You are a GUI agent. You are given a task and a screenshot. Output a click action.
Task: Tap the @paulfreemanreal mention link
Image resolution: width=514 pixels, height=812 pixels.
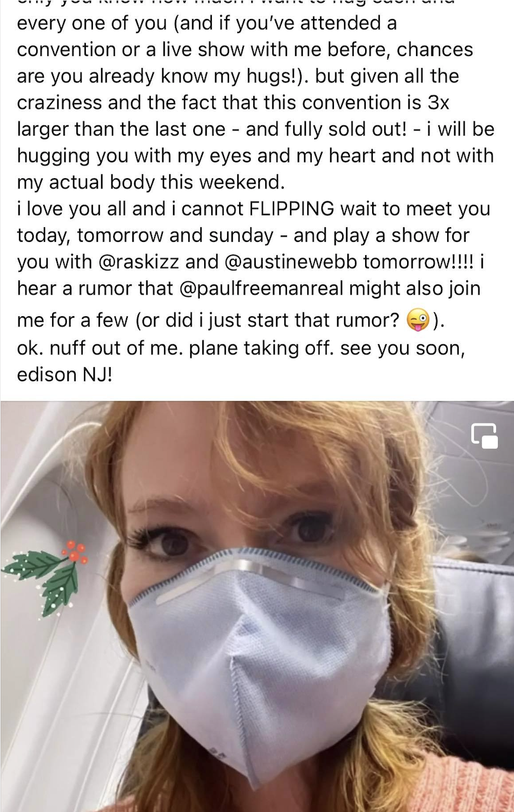[x=262, y=289]
